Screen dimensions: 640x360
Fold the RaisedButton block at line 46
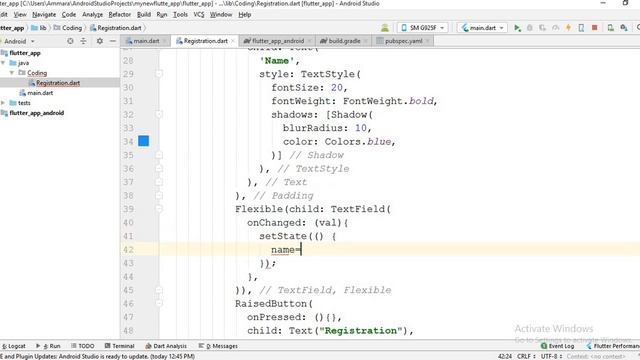click(159, 303)
